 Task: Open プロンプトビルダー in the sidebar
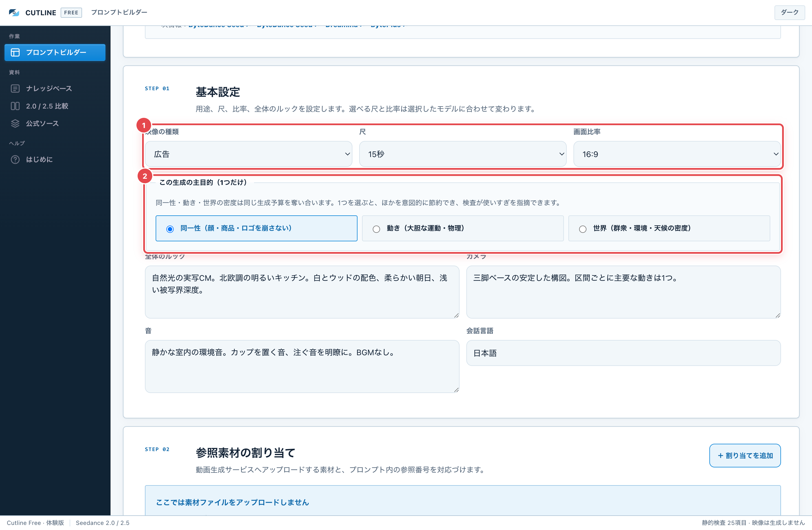[x=55, y=52]
